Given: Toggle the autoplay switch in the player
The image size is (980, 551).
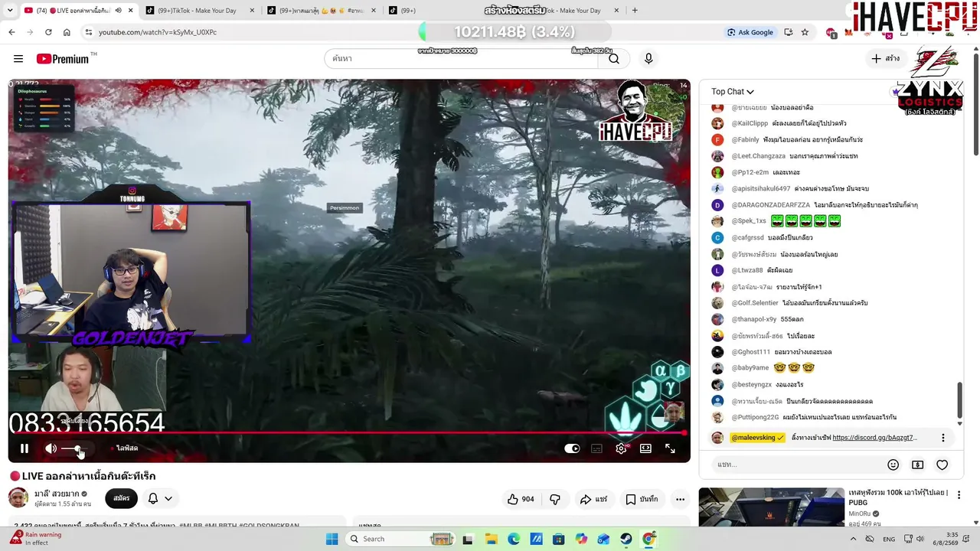Looking at the screenshot, I should [x=572, y=448].
